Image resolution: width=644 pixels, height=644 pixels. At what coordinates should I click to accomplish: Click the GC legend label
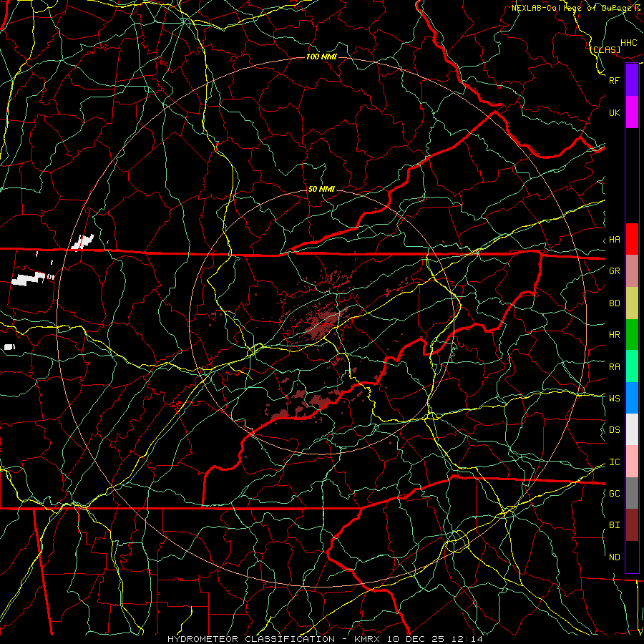614,494
